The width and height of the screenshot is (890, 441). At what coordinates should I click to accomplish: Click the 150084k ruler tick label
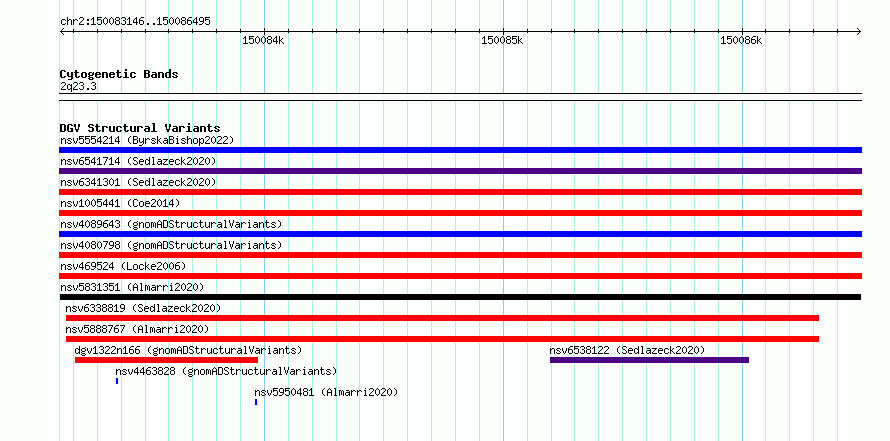[263, 40]
